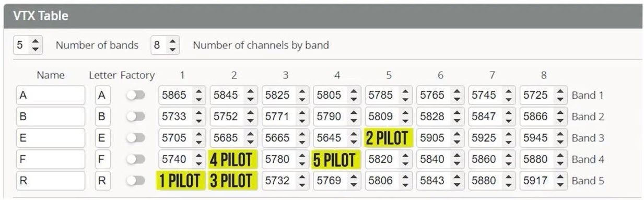Viewport: 644px width, 200px height.
Task: Enable Factory switch for band B
Action: [x=135, y=116]
